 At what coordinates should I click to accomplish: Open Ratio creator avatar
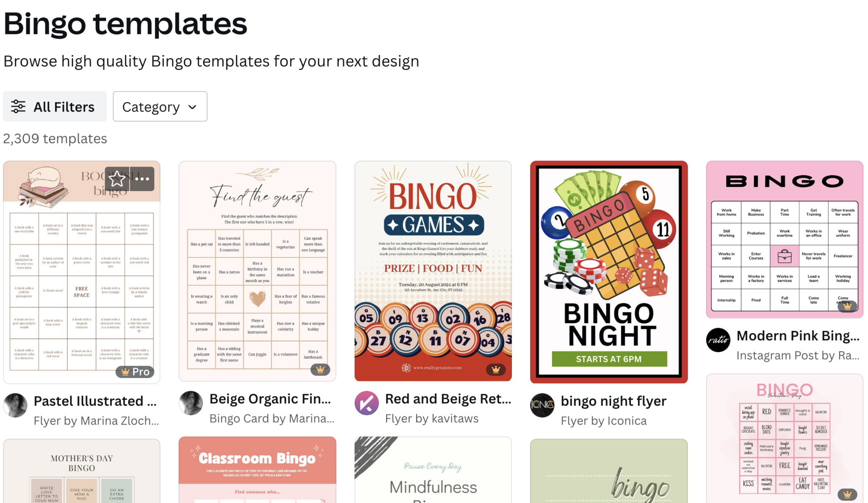tap(718, 340)
